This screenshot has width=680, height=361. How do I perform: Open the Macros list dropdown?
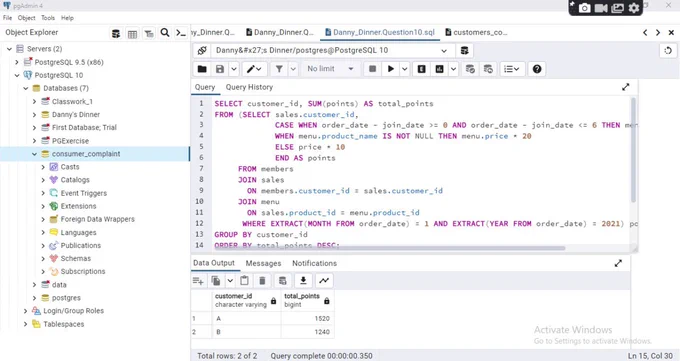[x=512, y=69]
